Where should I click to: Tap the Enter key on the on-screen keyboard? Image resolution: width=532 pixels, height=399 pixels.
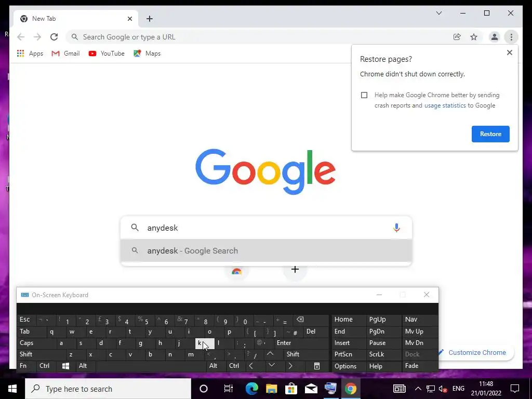point(301,343)
